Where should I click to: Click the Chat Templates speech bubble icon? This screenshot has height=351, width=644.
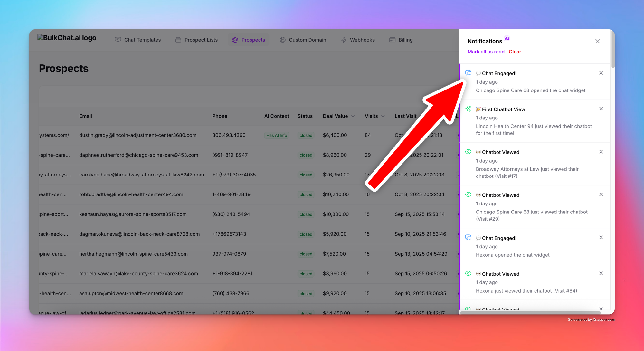(118, 40)
